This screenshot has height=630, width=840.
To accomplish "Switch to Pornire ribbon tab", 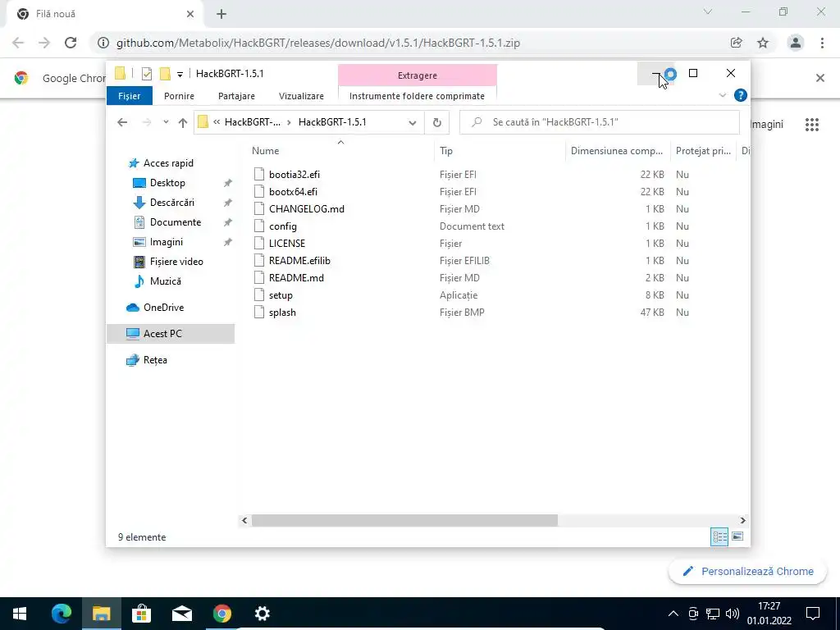I will click(x=179, y=96).
